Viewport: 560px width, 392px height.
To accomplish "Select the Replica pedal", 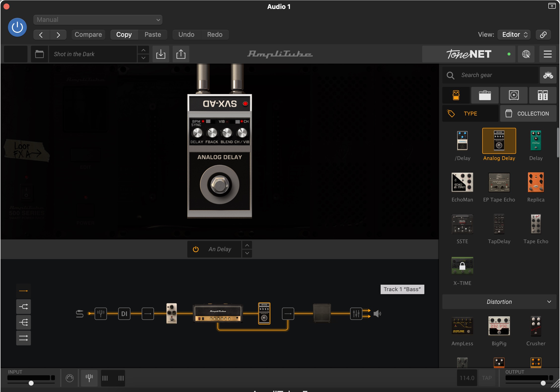I will tap(536, 182).
